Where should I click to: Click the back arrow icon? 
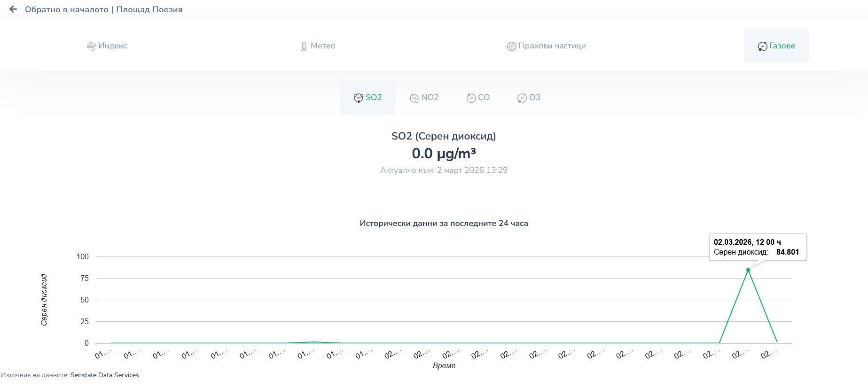coord(13,9)
